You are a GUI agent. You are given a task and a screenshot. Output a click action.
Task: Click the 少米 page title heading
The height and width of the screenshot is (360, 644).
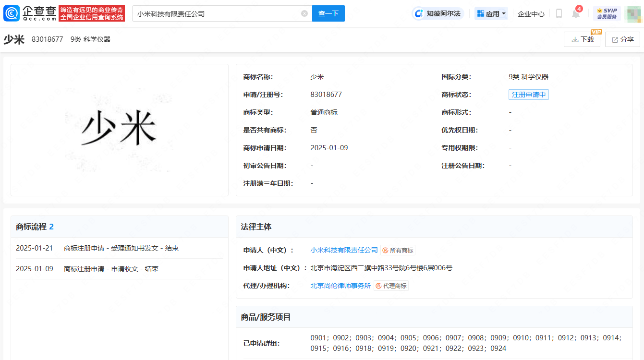14,39
